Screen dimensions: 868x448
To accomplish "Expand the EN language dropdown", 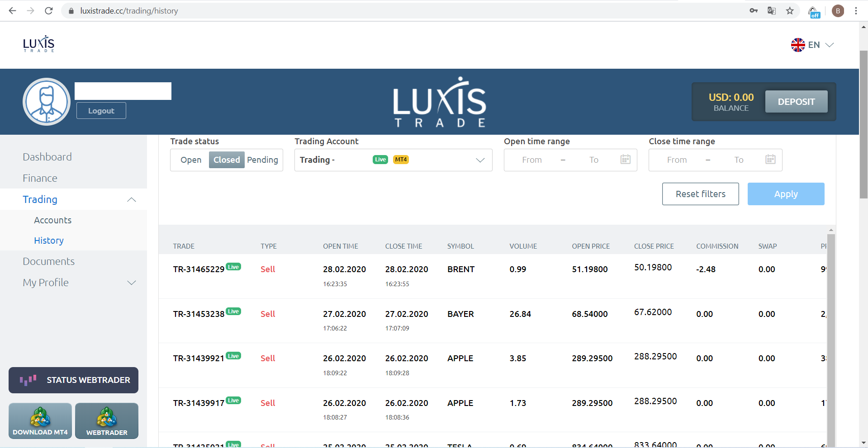I will pyautogui.click(x=830, y=45).
